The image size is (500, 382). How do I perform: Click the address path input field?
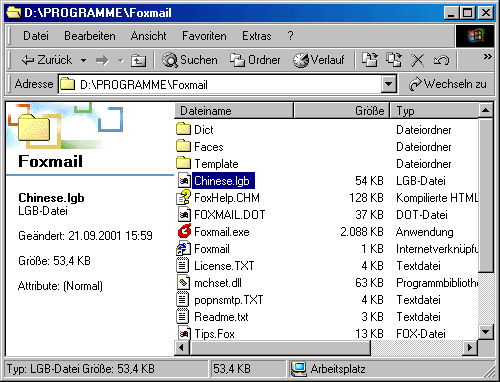coord(220,84)
